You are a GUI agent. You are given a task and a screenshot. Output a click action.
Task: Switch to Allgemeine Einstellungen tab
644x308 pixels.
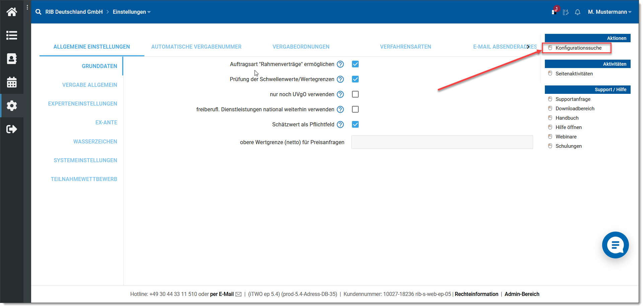(92, 47)
